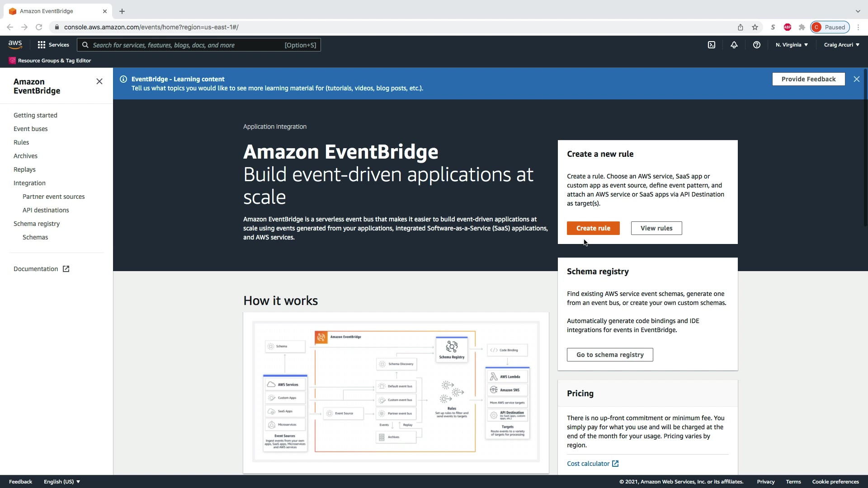Open the notifications bell icon
This screenshot has height=488, width=868.
coord(734,45)
